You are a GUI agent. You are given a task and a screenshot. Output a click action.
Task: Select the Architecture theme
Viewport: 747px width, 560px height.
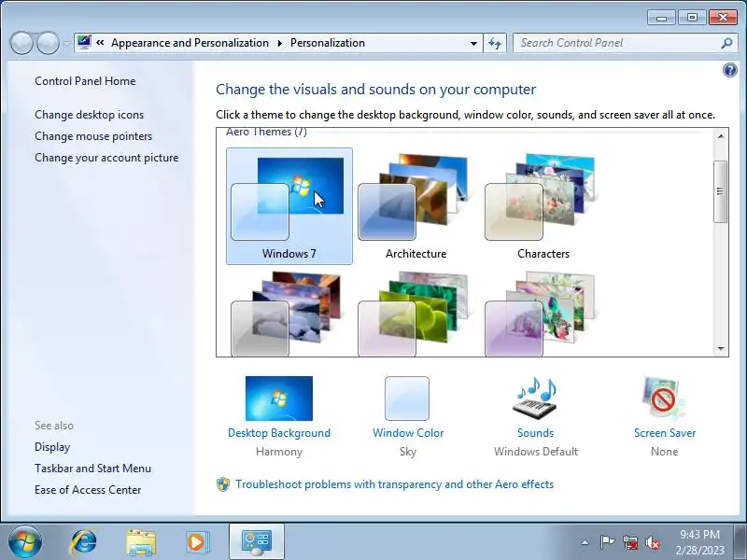[416, 205]
